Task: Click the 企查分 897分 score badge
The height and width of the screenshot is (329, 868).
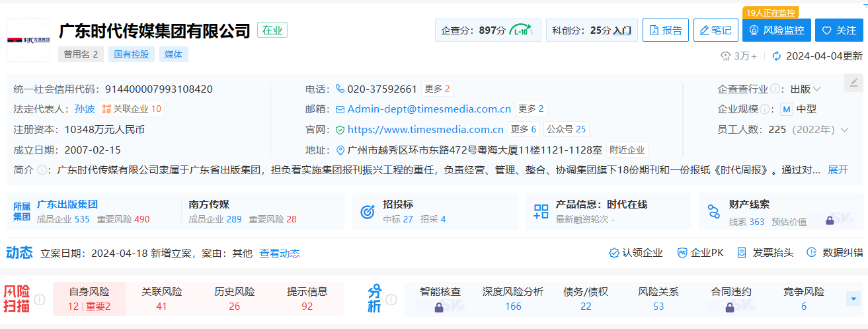Action: click(x=488, y=30)
